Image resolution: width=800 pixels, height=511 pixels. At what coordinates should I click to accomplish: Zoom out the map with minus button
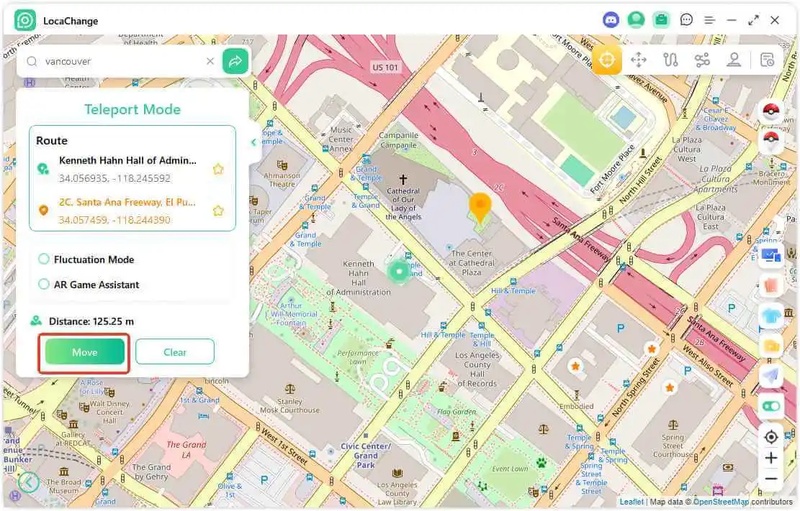click(x=771, y=479)
